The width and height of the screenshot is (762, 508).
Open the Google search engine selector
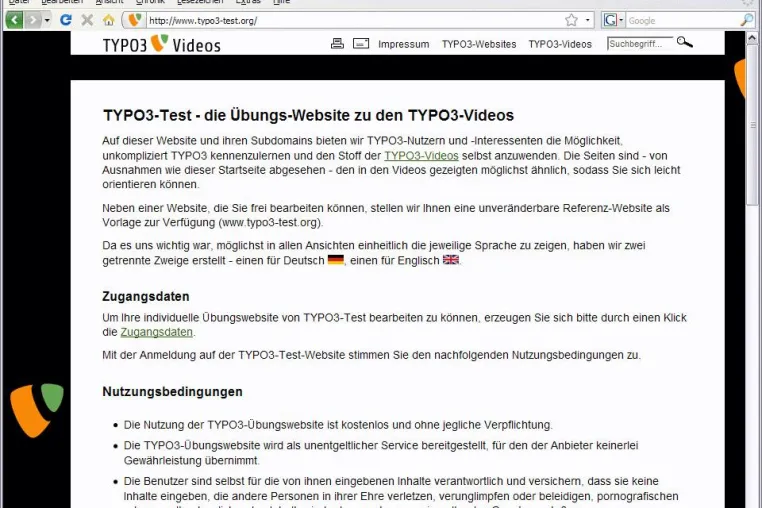tap(613, 20)
